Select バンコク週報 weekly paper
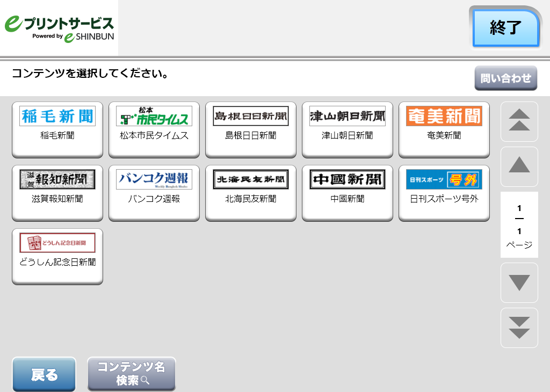This screenshot has width=550, height=392. pyautogui.click(x=154, y=193)
